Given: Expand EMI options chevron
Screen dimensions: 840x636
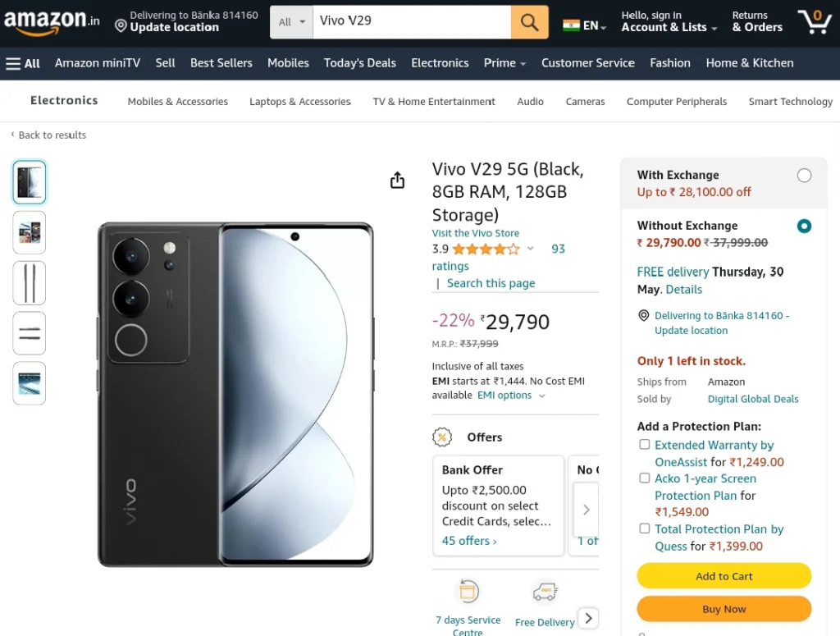Looking at the screenshot, I should [541, 396].
